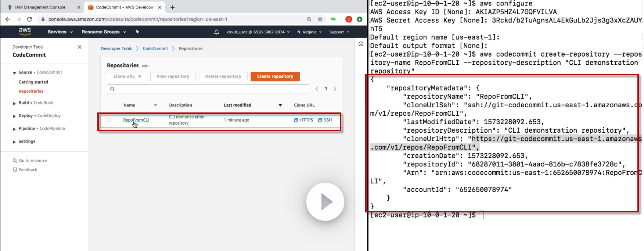The width and height of the screenshot is (644, 251).
Task: Close the CodeCommit browser tab
Action: point(159,7)
